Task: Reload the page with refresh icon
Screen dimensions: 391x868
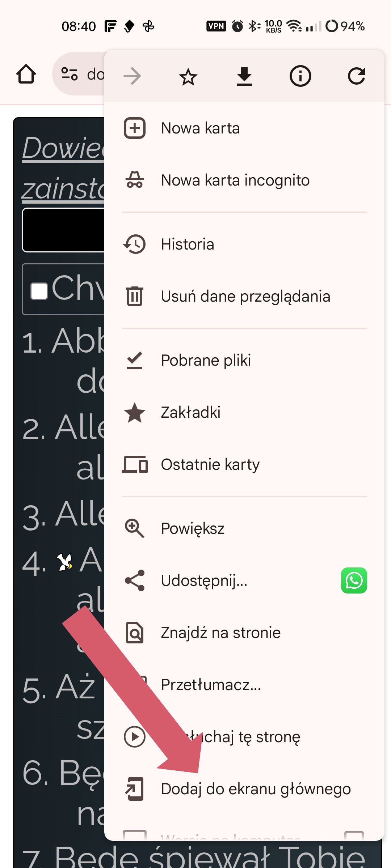Action: (357, 76)
